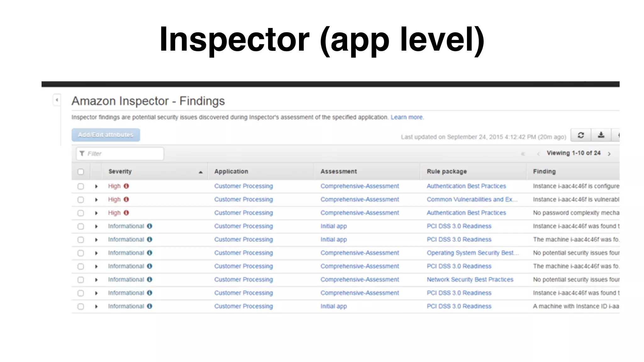Click info icon on Network Security row

tap(149, 279)
